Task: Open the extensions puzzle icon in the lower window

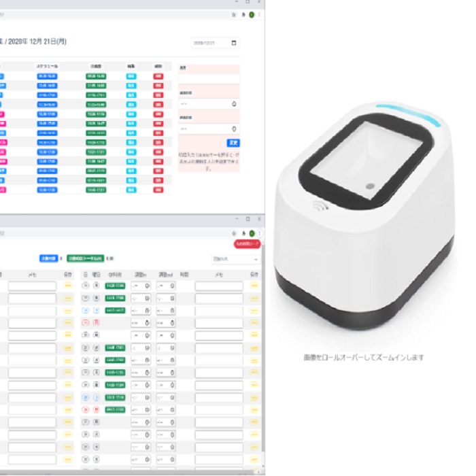Action: pos(243,233)
